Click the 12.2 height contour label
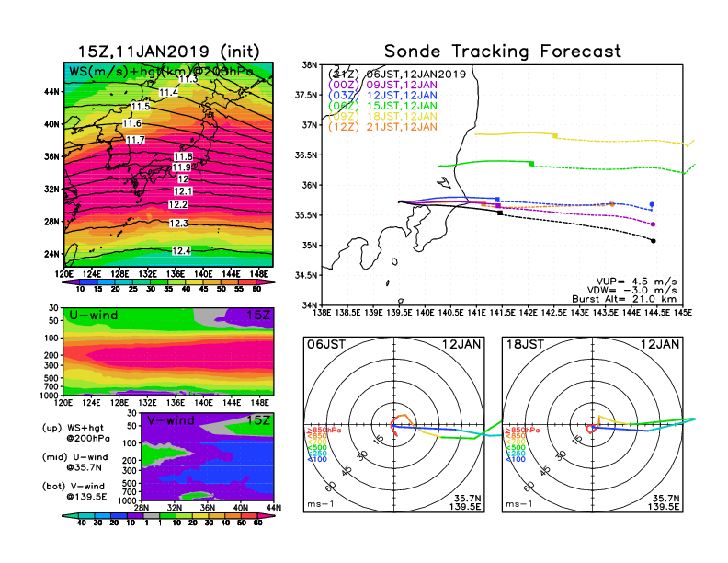 177,204
